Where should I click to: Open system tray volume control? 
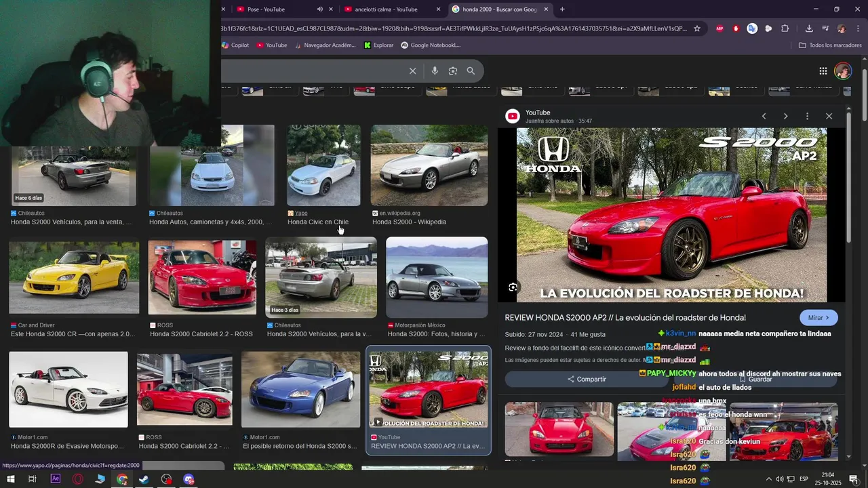[x=779, y=479]
